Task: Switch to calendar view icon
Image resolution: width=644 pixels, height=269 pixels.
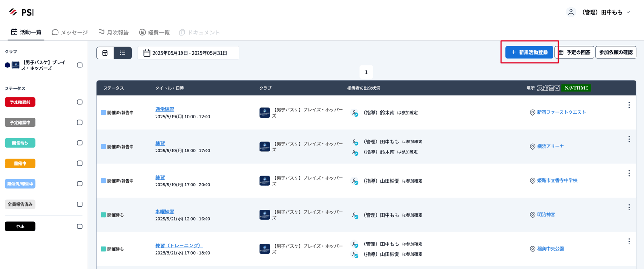Action: pos(105,53)
